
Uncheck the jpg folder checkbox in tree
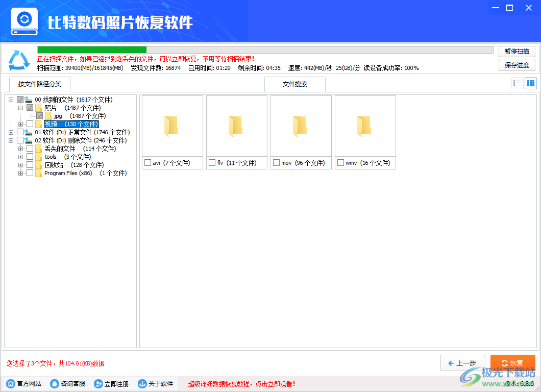click(39, 115)
